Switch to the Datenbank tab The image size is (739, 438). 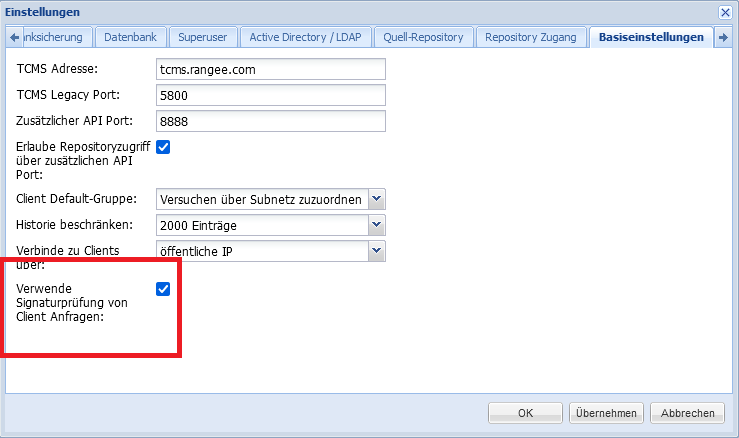coord(130,38)
